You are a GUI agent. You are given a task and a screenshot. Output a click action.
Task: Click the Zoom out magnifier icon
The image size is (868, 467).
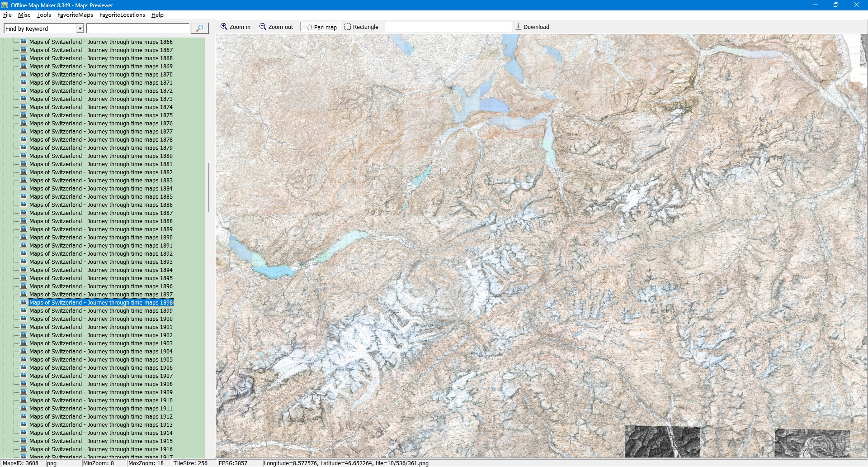[263, 27]
